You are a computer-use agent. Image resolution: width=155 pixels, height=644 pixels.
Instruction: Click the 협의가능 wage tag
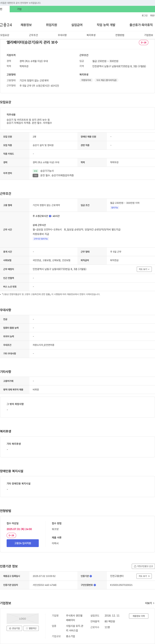115,208
